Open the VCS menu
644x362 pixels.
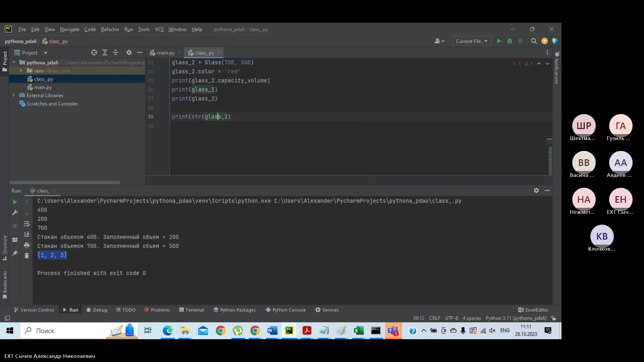[x=159, y=29]
